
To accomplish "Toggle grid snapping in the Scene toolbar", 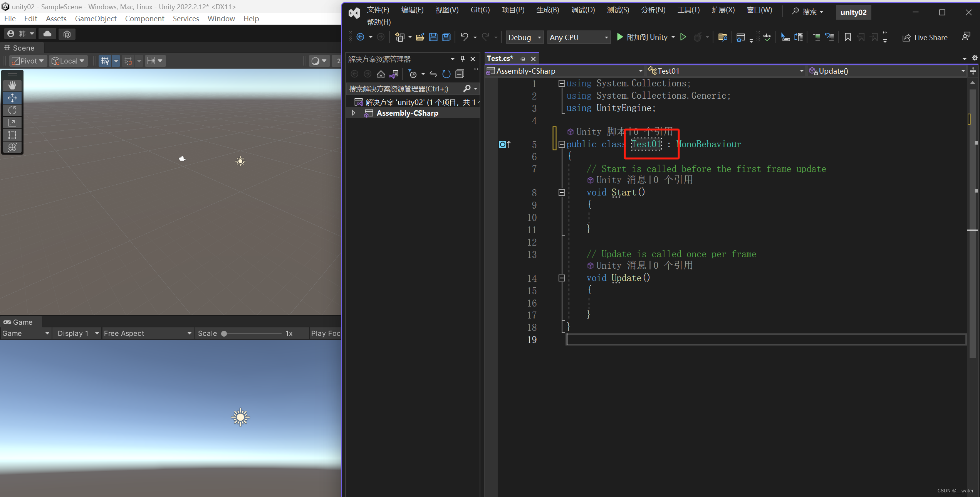I will [x=129, y=61].
